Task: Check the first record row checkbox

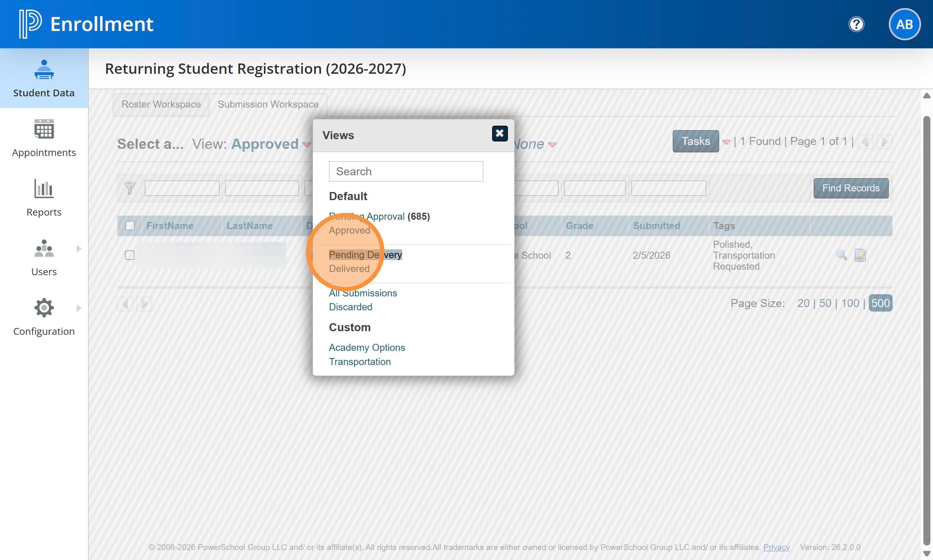Action: click(130, 256)
